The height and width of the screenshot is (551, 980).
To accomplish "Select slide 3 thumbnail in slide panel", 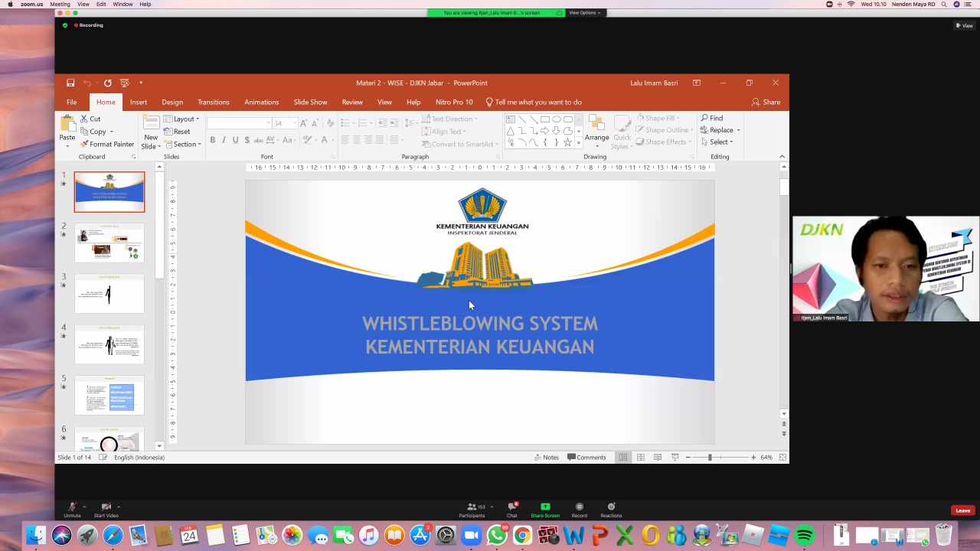I will (x=109, y=294).
